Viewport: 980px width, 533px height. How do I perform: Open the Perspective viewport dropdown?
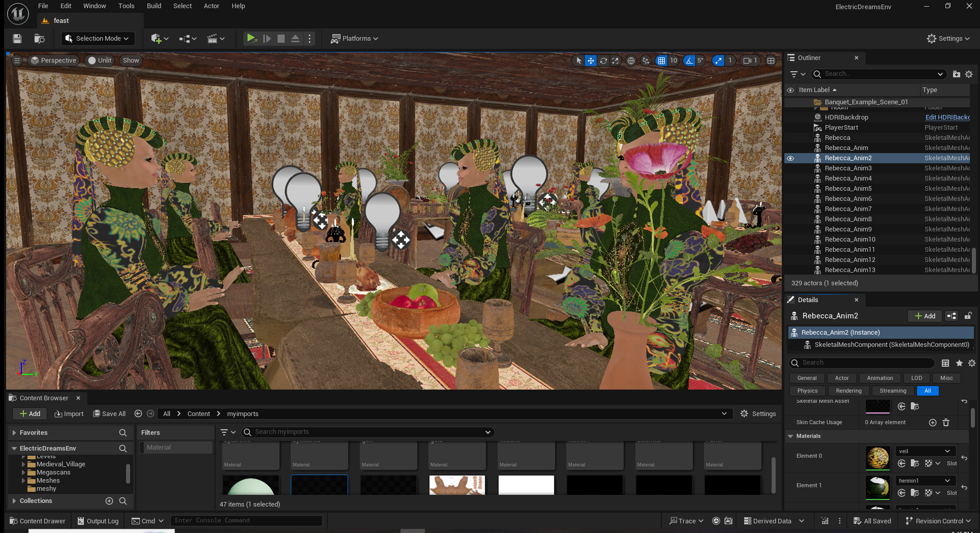pos(53,60)
